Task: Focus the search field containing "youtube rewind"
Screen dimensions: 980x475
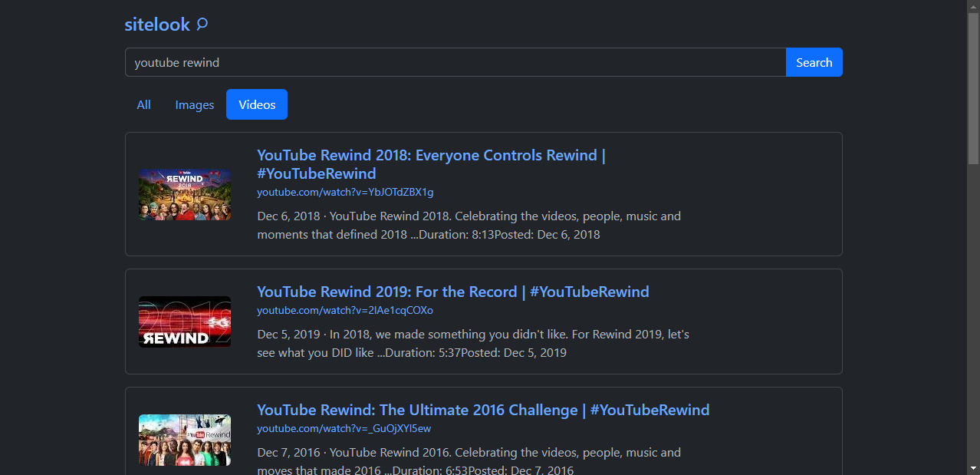Action: (455, 62)
